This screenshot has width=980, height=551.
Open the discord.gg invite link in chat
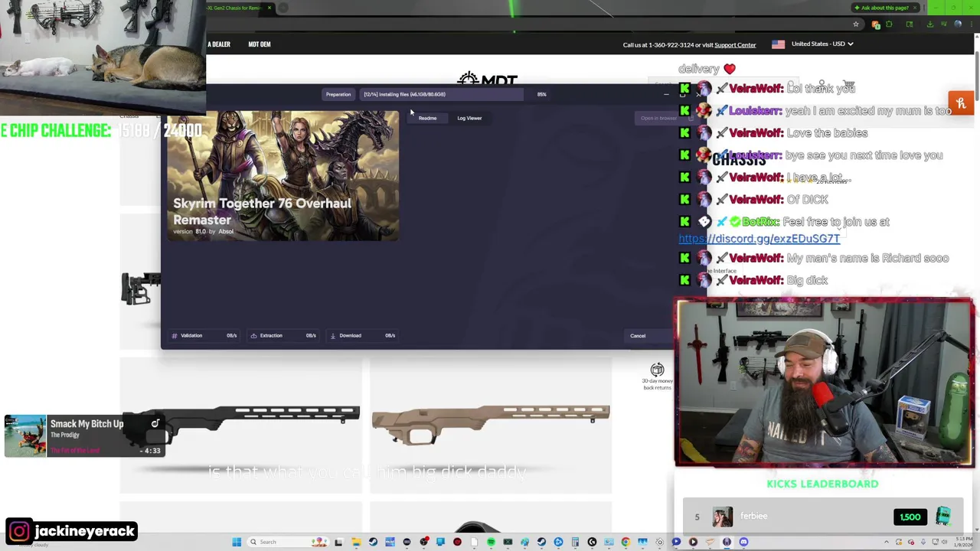[x=759, y=239]
